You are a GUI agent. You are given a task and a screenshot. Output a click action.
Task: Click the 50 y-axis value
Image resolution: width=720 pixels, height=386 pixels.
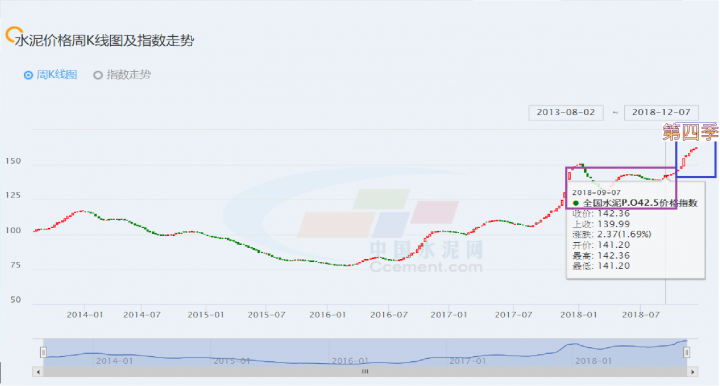point(16,300)
